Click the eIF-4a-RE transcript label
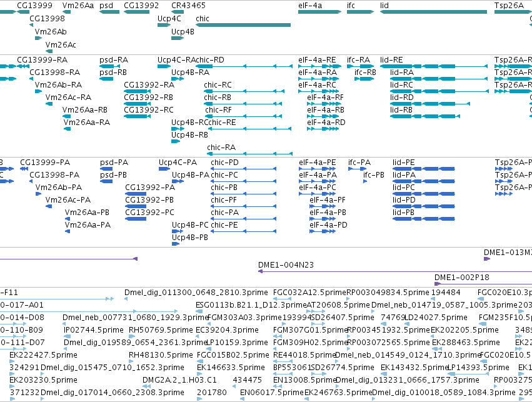This screenshot has height=402, width=532. pos(317,60)
